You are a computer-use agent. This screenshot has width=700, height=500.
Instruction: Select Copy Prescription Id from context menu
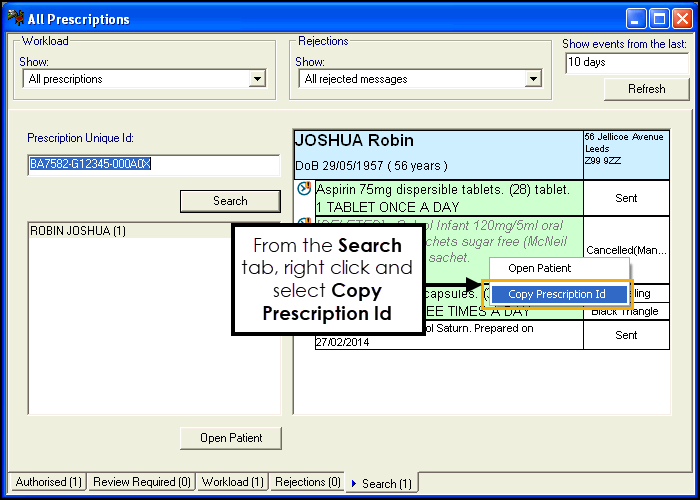(556, 294)
